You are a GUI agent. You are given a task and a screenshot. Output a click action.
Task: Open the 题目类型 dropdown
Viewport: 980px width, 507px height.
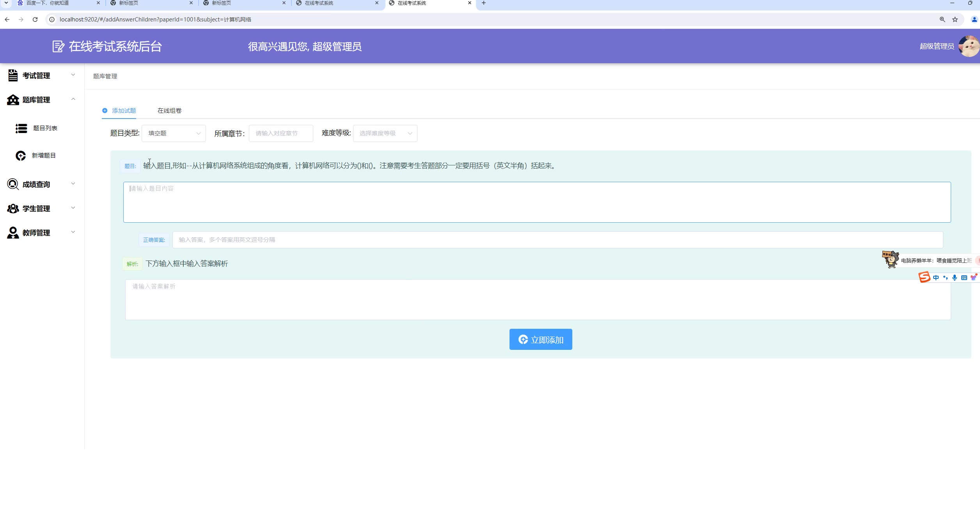point(174,133)
